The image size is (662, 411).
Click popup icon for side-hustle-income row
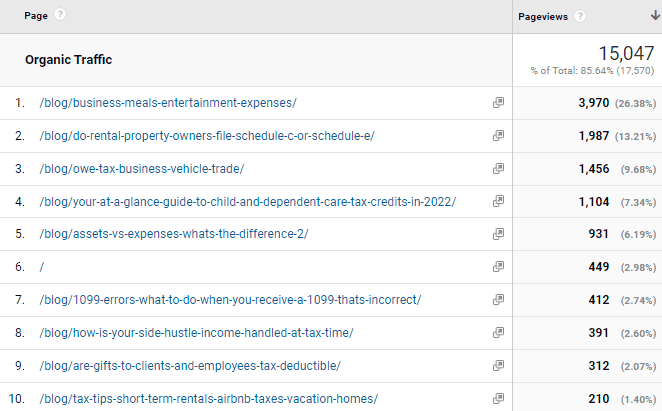[x=498, y=333]
